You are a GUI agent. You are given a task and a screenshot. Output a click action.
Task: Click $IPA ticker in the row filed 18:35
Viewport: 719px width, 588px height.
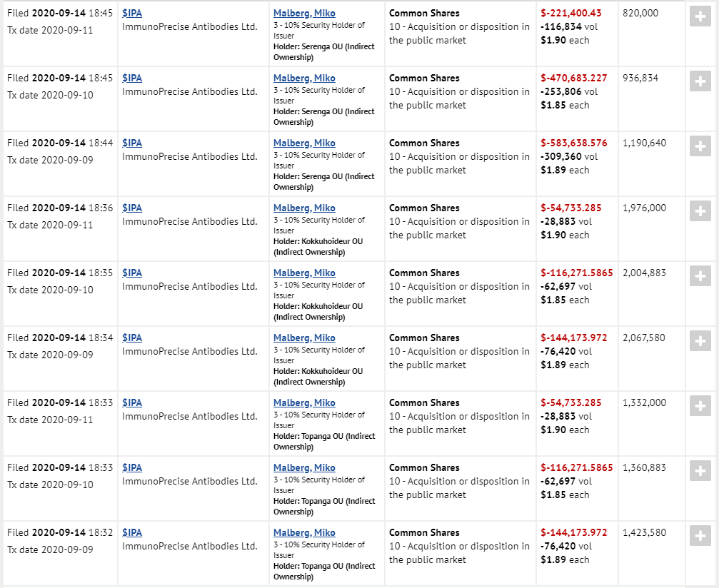pos(132,273)
